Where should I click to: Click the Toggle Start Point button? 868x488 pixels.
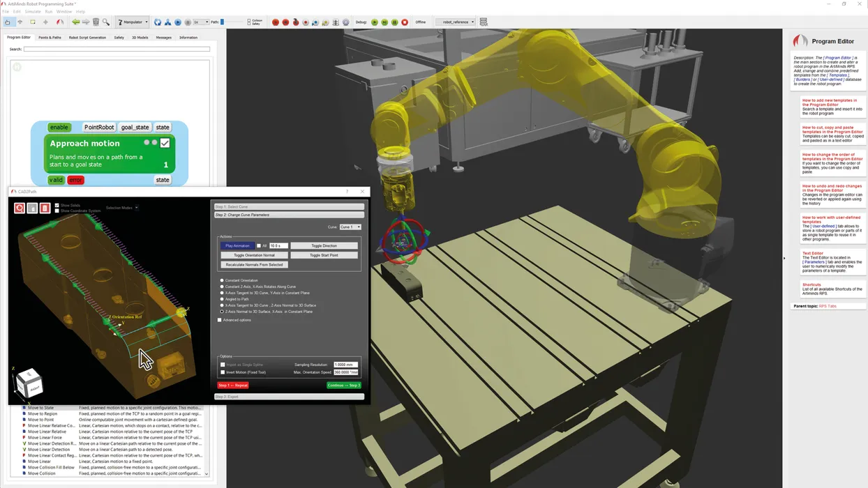tap(324, 255)
